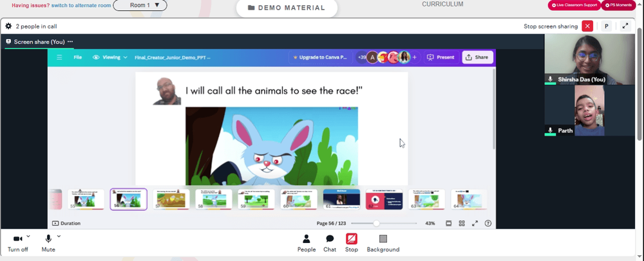Select slide 63 thumbnail
Screen dimensions: 644x261
click(x=427, y=199)
